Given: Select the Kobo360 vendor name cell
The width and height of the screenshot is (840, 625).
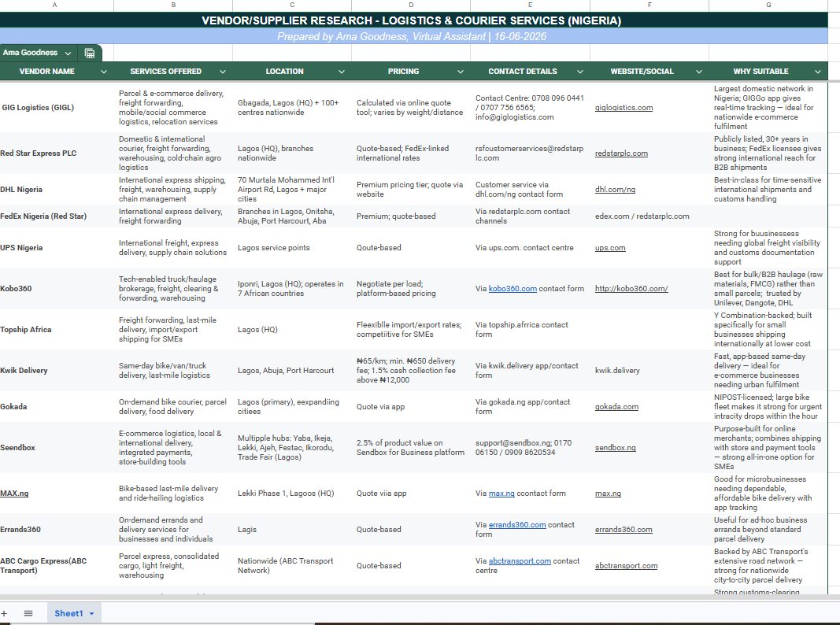Looking at the screenshot, I should 57,289.
